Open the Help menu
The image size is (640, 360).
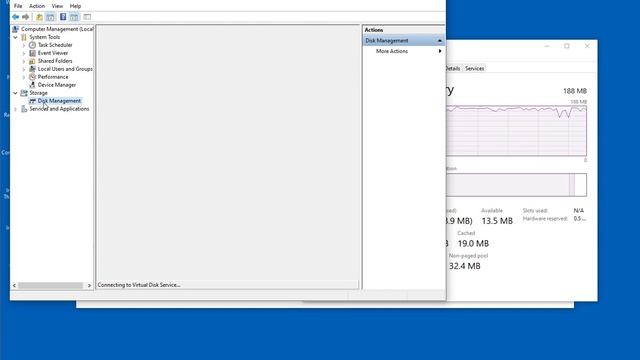point(75,6)
